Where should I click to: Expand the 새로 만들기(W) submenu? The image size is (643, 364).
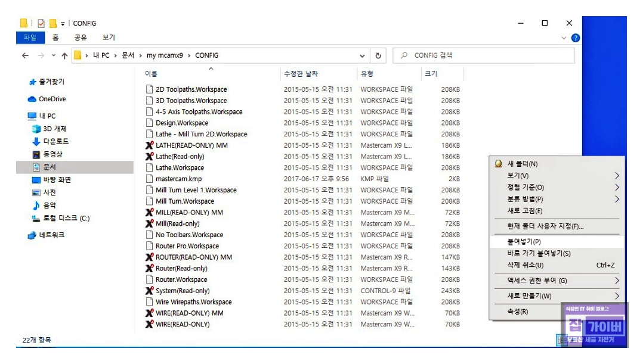coord(557,296)
